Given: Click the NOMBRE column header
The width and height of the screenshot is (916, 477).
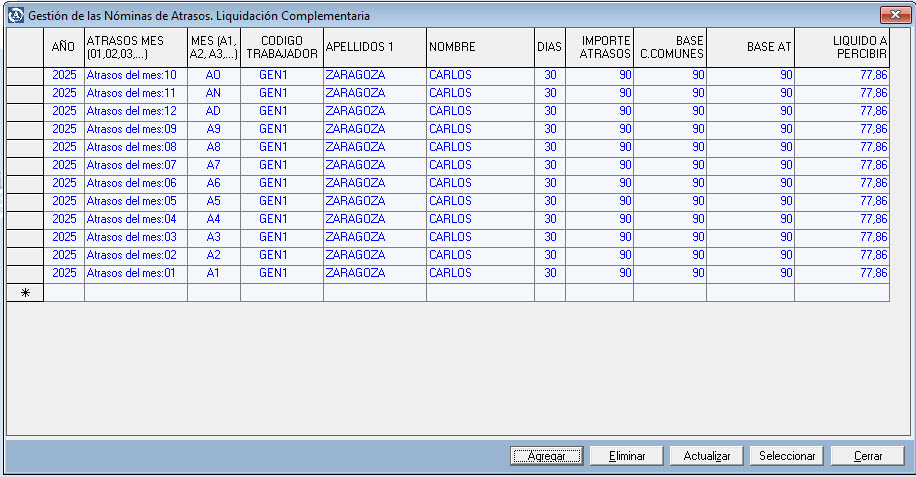Looking at the screenshot, I should coord(479,47).
